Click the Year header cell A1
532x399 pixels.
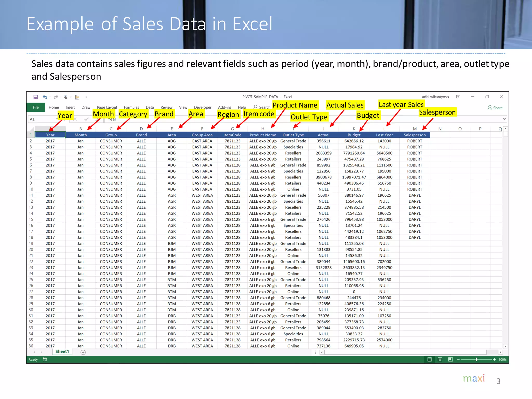point(50,135)
